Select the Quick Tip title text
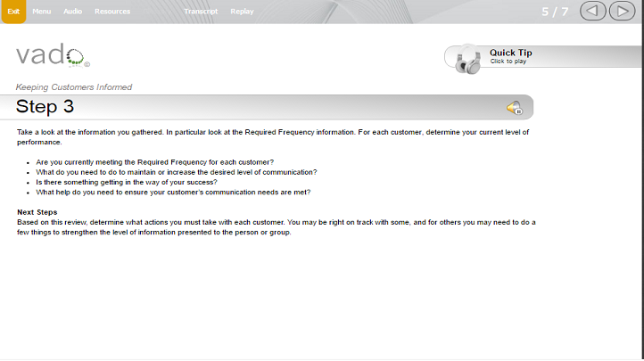This screenshot has width=644, height=361. [x=510, y=53]
